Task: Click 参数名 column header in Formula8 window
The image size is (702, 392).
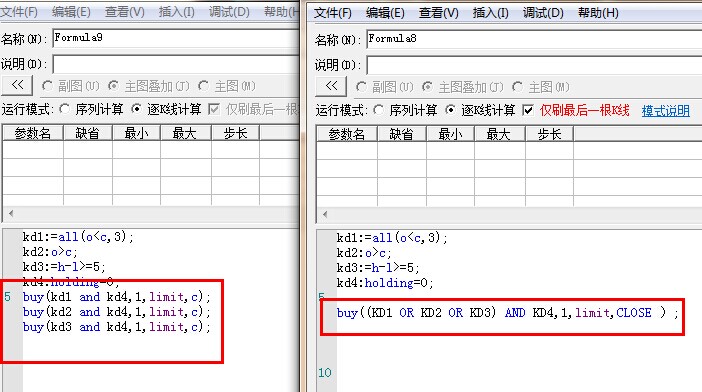Action: point(347,134)
